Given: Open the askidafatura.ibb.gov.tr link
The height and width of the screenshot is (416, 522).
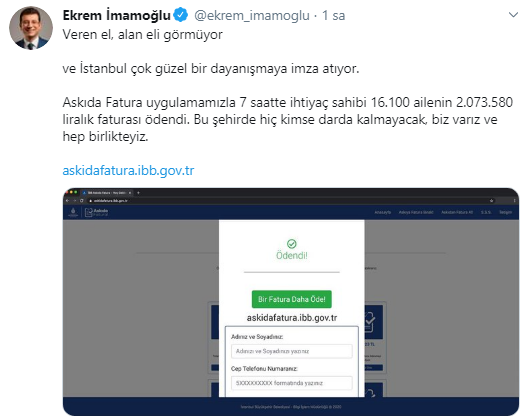Looking at the screenshot, I should (128, 170).
